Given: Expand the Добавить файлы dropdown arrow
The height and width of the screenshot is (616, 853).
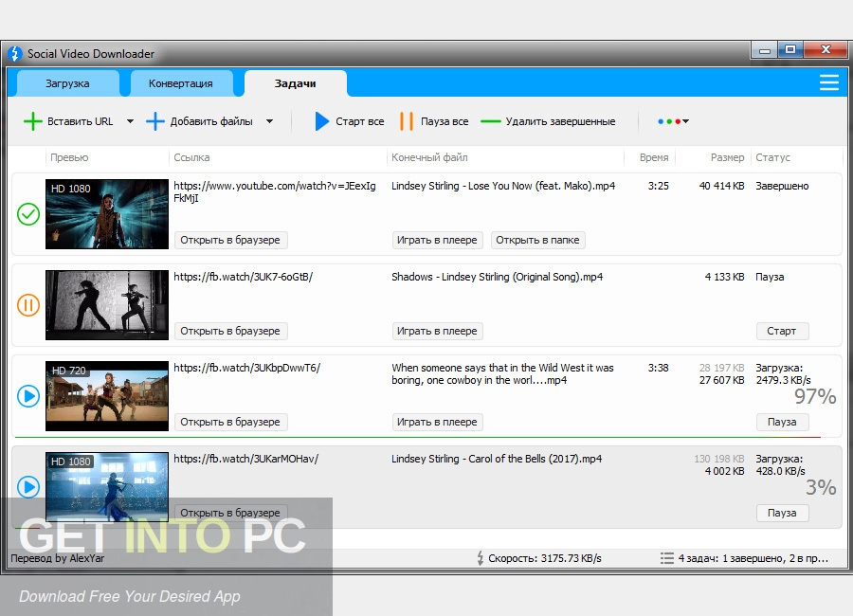Looking at the screenshot, I should point(269,121).
